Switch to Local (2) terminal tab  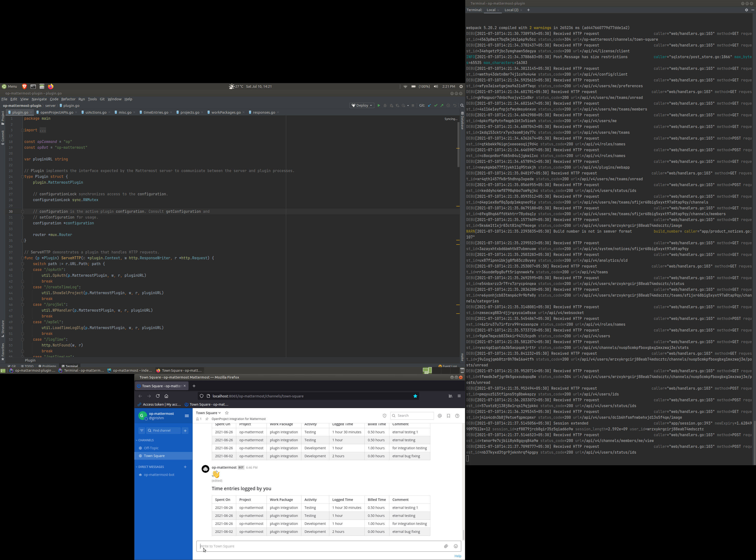click(511, 10)
